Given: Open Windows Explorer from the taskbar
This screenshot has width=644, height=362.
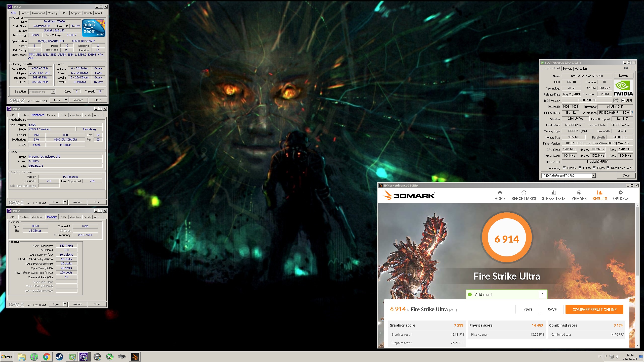Looking at the screenshot, I should pos(22,357).
